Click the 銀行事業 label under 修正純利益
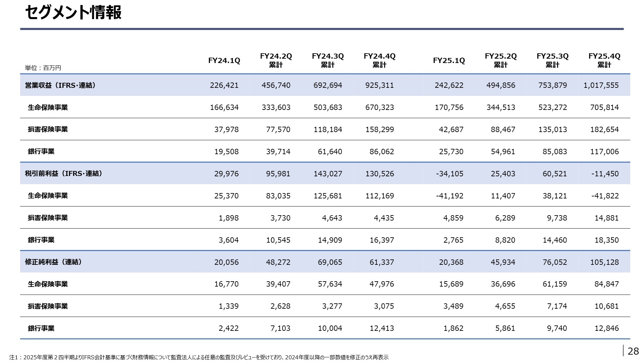Image resolution: width=644 pixels, height=362 pixels. point(41,328)
